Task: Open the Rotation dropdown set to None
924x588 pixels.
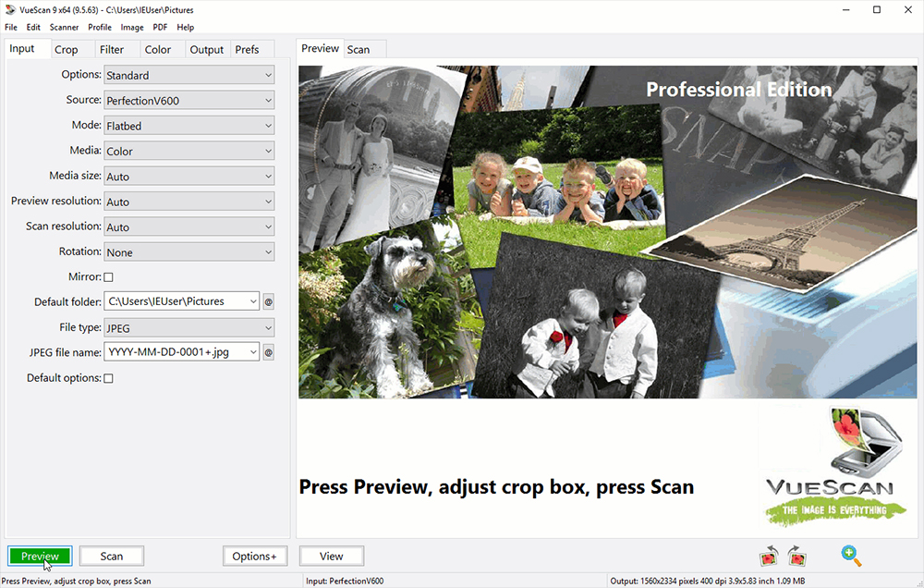Action: 189,252
